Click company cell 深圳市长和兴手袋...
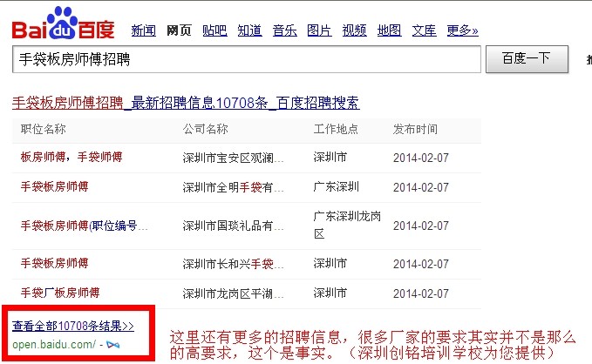This screenshot has width=592, height=364. pos(233,264)
